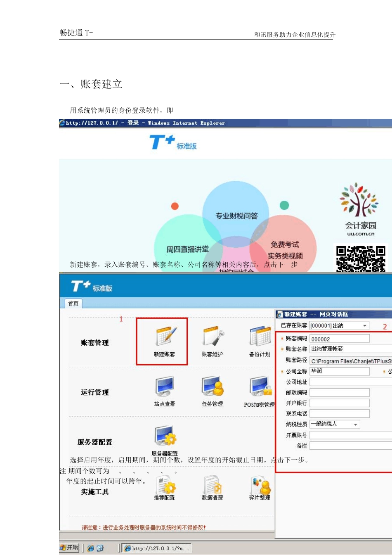The width and height of the screenshot is (392, 555).
Task: Expand the 已存在账套 dropdown
Action: (x=365, y=326)
